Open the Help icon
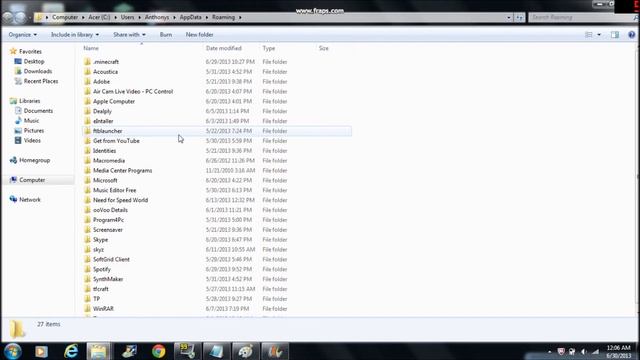Viewport: 640px width, 360px height. coord(631,35)
